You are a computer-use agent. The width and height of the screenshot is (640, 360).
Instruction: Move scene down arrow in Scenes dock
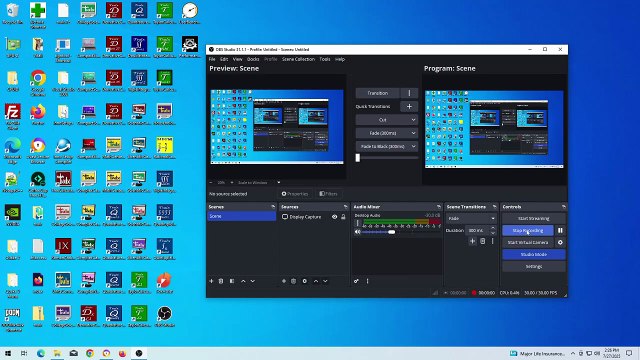point(253,281)
